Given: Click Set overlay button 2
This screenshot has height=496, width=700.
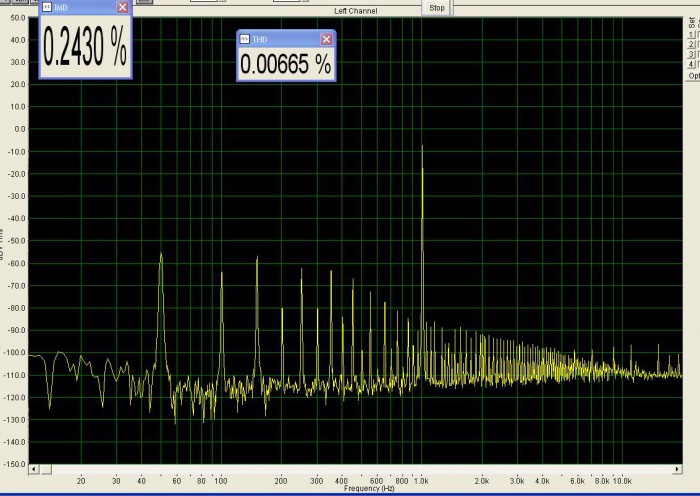Looking at the screenshot, I should click(x=691, y=45).
